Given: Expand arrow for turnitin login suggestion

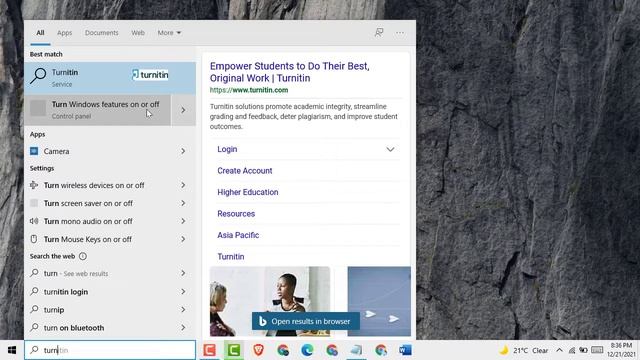Looking at the screenshot, I should point(183,292).
